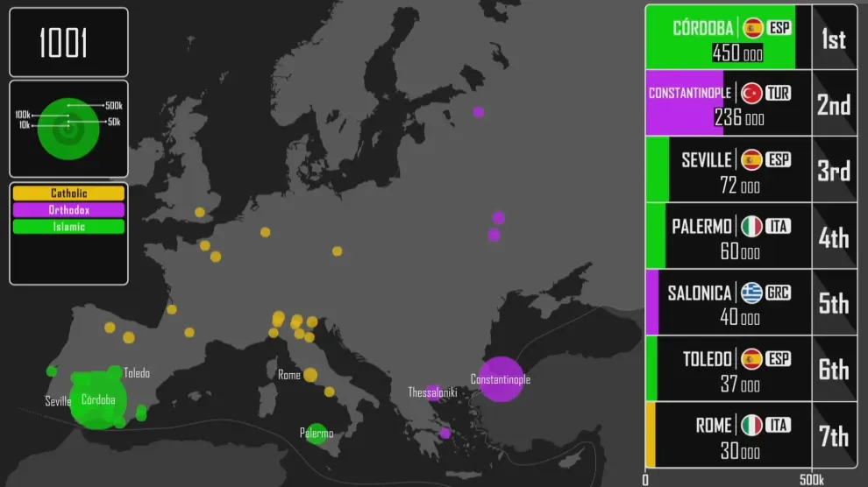Screen dimensions: 868x487
Task: Select the Italy flag in the Palermo row
Action: [x=751, y=226]
